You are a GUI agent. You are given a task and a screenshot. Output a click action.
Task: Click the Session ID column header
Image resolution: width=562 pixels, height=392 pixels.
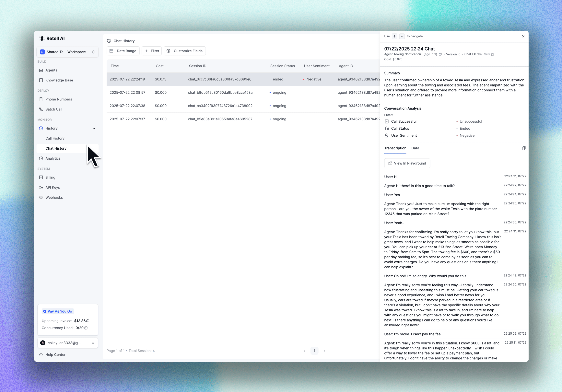[x=198, y=66]
